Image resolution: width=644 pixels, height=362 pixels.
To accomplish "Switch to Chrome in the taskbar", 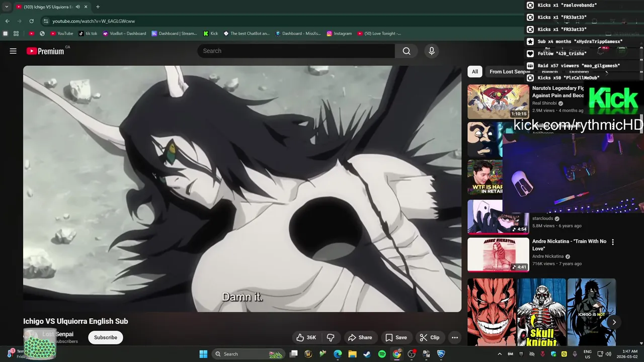I will [397, 354].
